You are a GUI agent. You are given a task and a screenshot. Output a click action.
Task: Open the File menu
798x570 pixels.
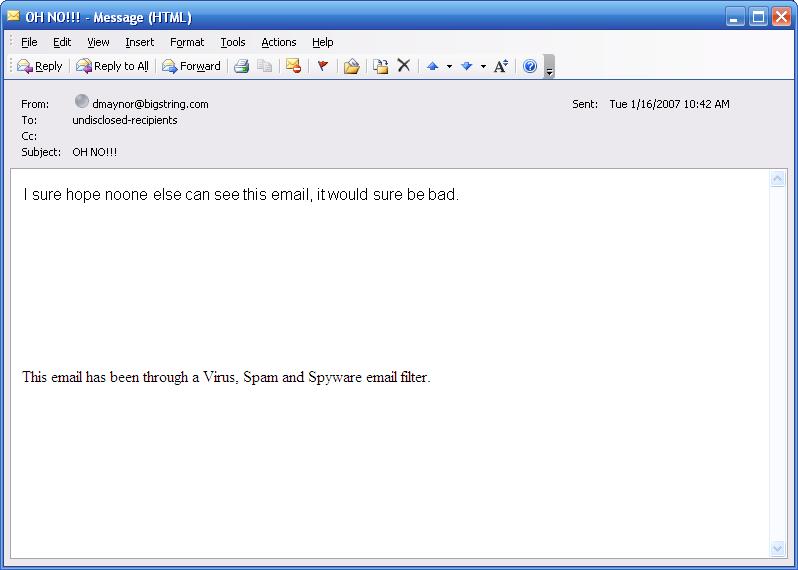(29, 42)
